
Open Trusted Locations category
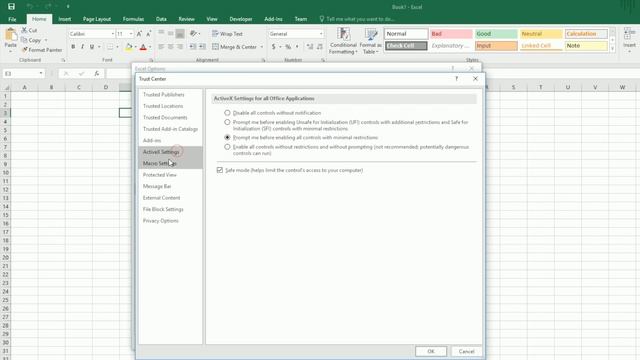click(x=170, y=106)
